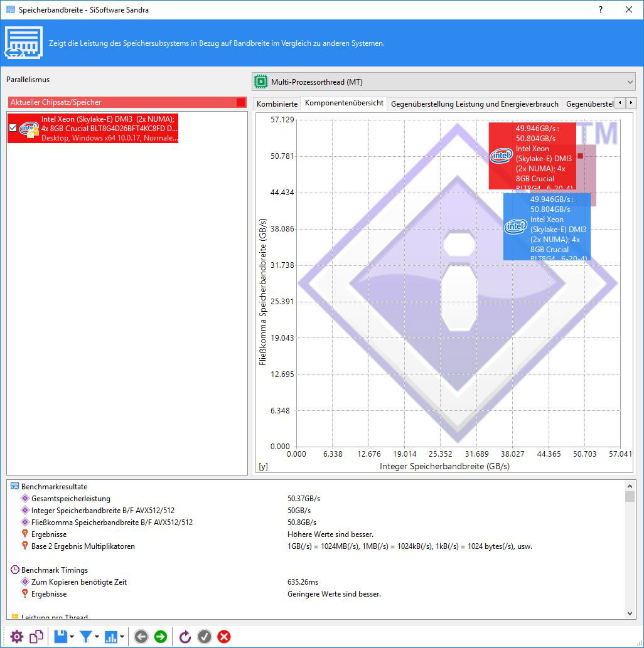The image size is (644, 648).
Task: Close the SiSoftware Sandra window
Action: (629, 9)
